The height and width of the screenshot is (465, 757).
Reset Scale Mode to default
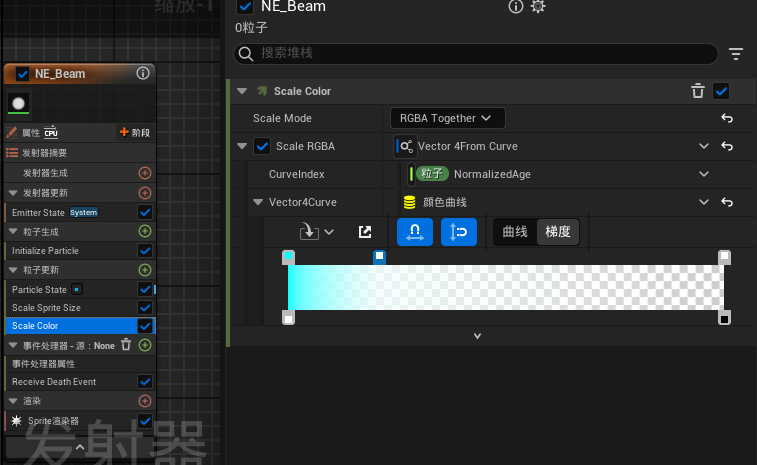click(727, 118)
